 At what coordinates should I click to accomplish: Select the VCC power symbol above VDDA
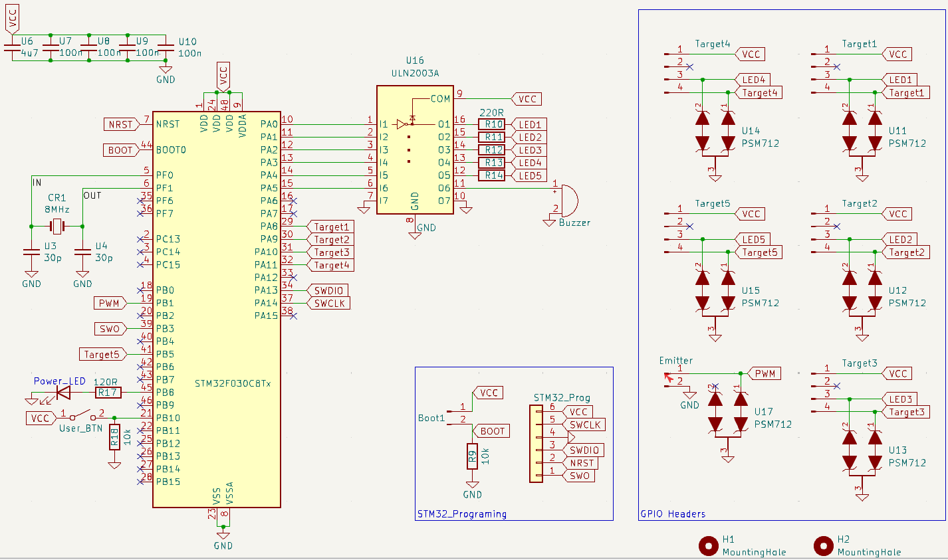[223, 75]
